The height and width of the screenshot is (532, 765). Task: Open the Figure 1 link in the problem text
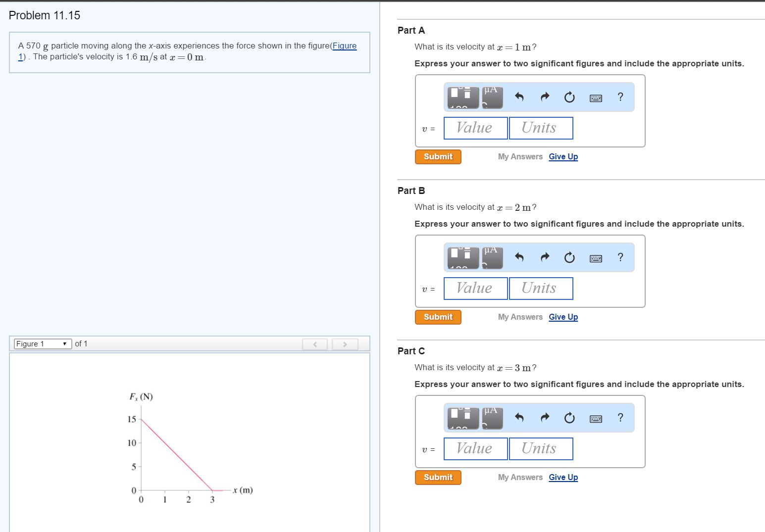[x=344, y=46]
